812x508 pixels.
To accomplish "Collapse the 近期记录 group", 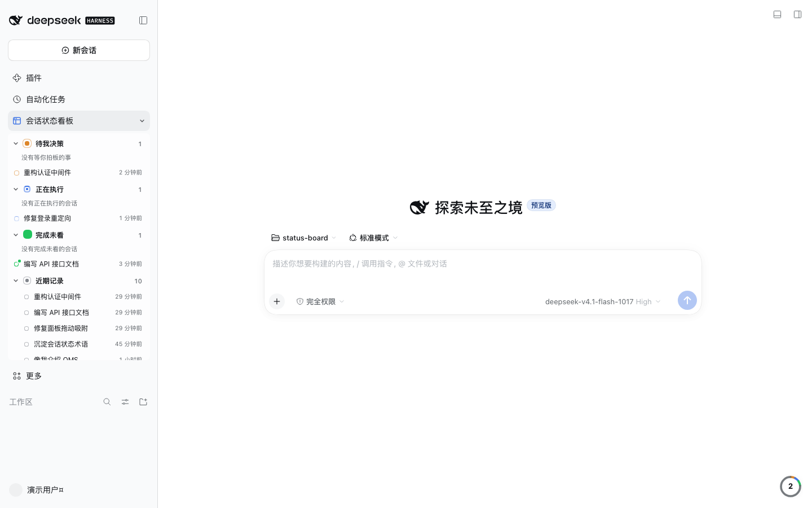I will 16,281.
